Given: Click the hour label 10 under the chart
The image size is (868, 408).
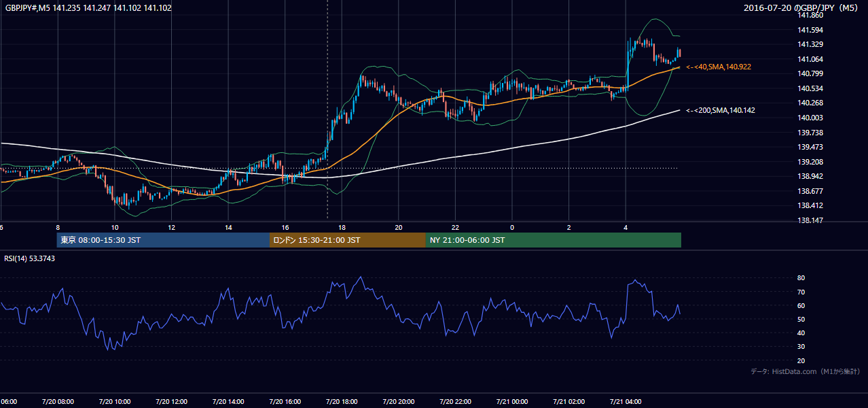Looking at the screenshot, I should 115,227.
